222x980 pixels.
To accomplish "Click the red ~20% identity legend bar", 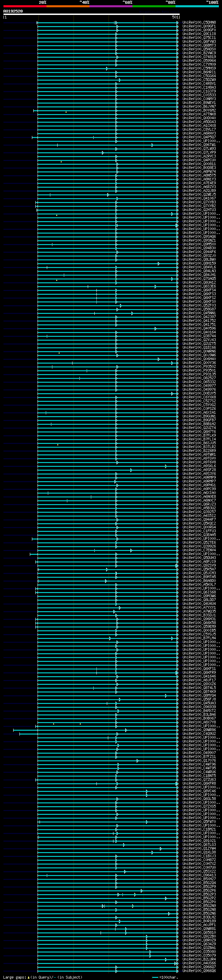I will [25, 6].
